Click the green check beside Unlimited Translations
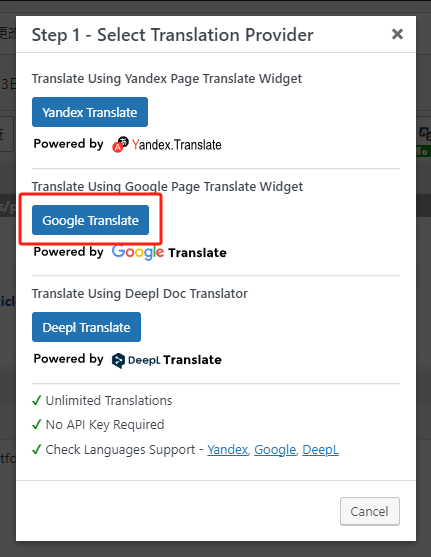 (37, 400)
